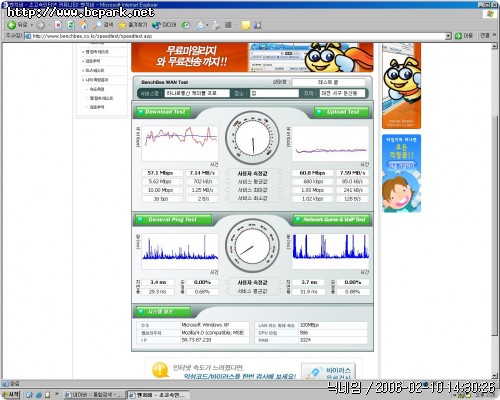Expand the Forward button history dropdown arrow

(49, 25)
